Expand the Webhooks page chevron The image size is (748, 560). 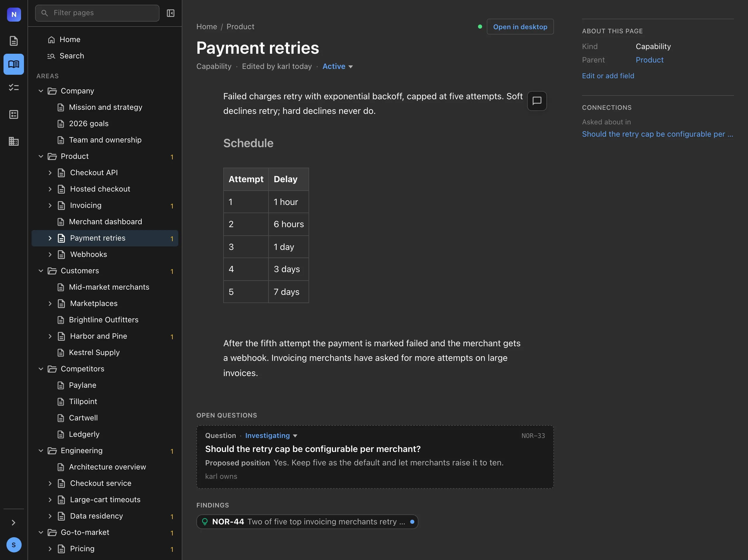(x=50, y=255)
